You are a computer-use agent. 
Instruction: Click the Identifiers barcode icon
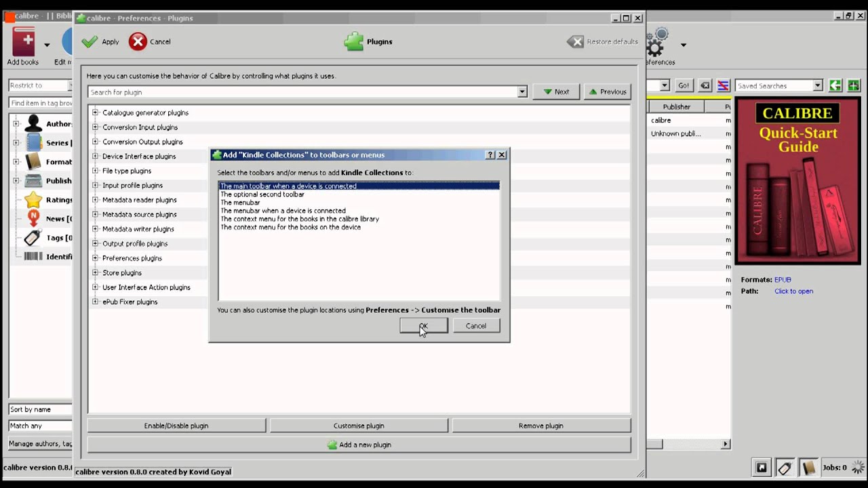tap(33, 256)
